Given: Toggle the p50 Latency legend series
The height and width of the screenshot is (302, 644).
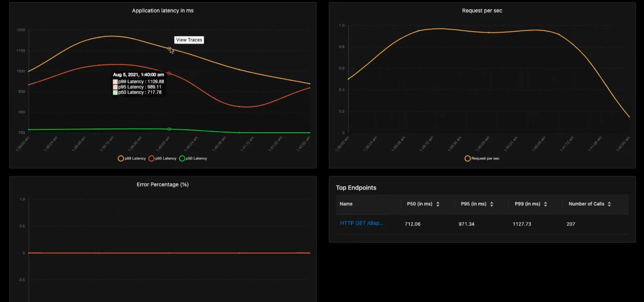Looking at the screenshot, I should coord(193,159).
